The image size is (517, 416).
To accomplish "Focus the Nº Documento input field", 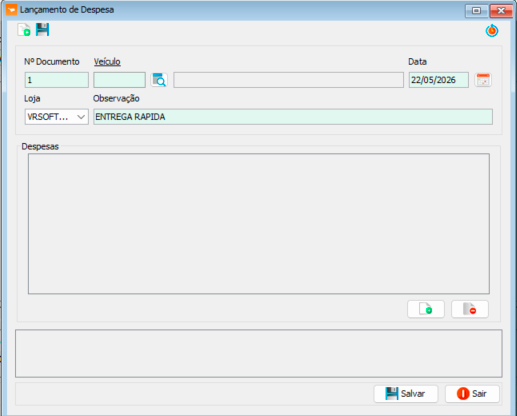I will tap(57, 80).
